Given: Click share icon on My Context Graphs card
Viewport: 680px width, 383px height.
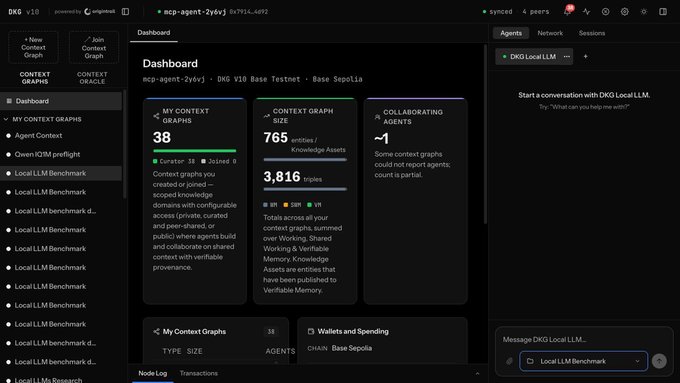Looking at the screenshot, I should (x=156, y=116).
